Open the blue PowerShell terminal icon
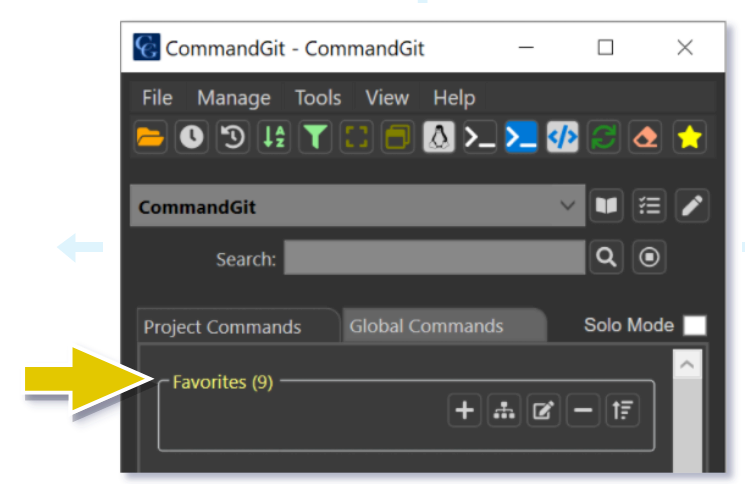This screenshot has width=745, height=484. tap(520, 138)
